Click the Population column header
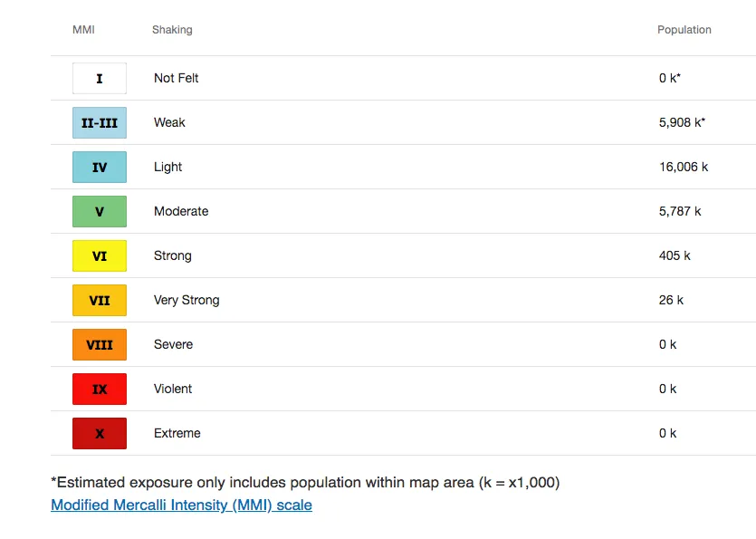Viewport: 756px width, 539px height. 684,30
